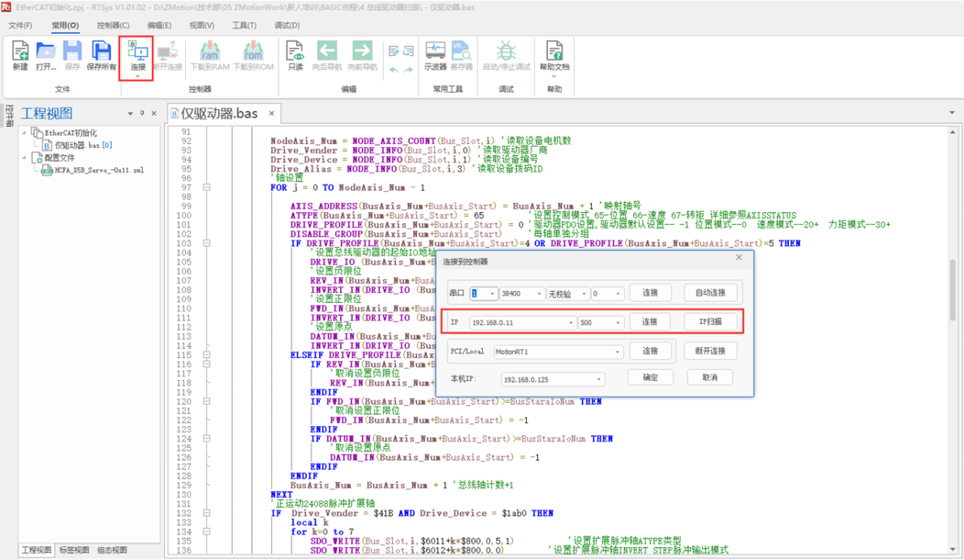Viewport: 964px width, 560px height.
Task: Close the 连接到控制器 dialog
Action: click(738, 258)
